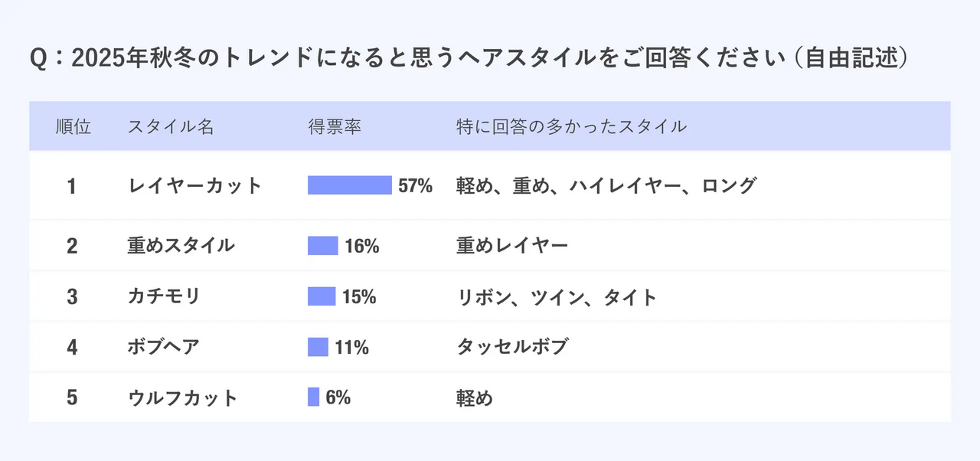Click the タッセルボブ description text

pos(511,347)
